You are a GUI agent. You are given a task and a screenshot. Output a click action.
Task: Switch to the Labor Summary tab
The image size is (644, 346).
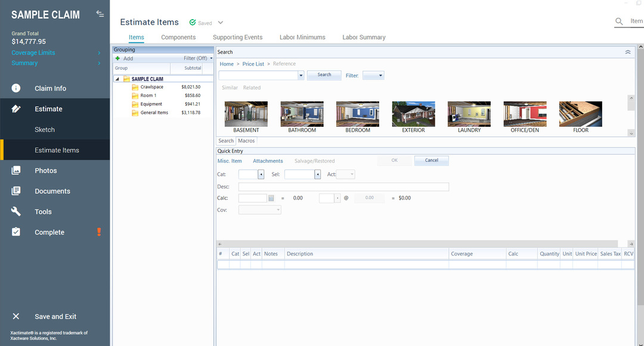coord(364,38)
